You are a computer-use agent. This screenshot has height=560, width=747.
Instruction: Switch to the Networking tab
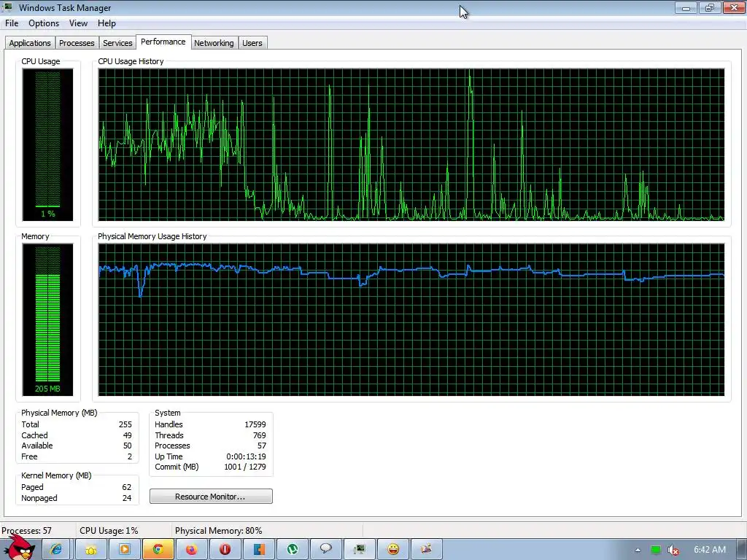(214, 43)
